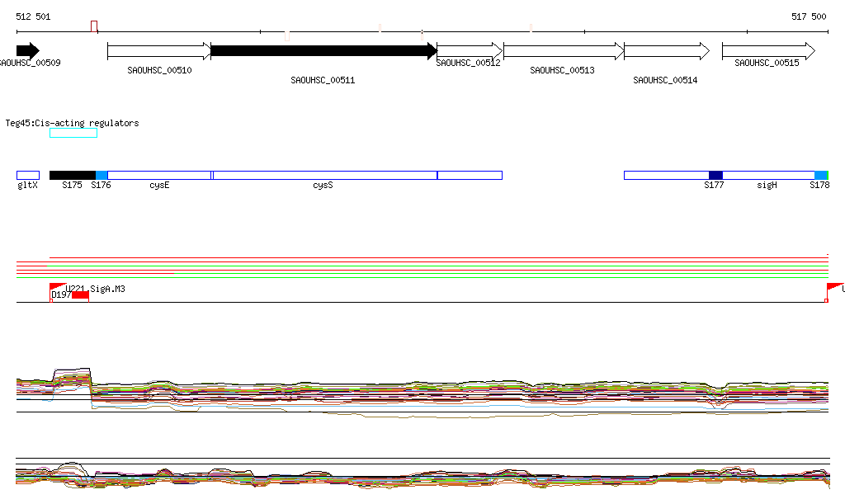Click the dark blue S177 segment
This screenshot has width=845, height=504.
[715, 176]
